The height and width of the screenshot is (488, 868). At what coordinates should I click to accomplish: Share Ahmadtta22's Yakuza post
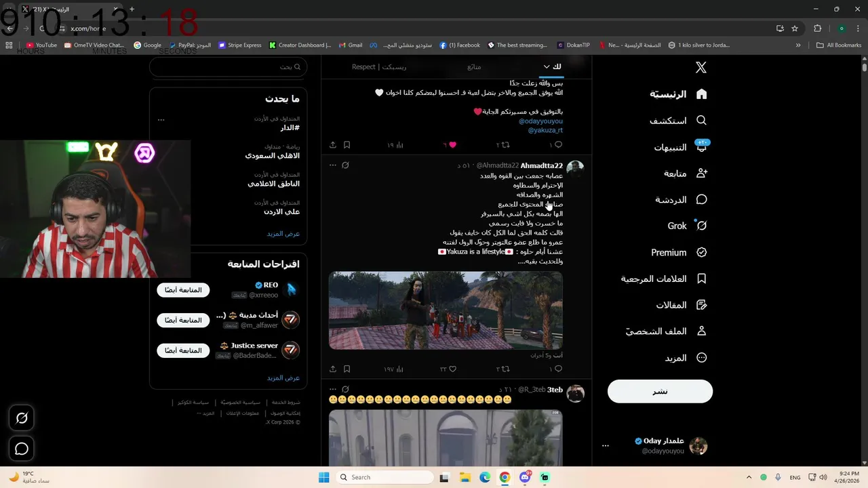[333, 369]
